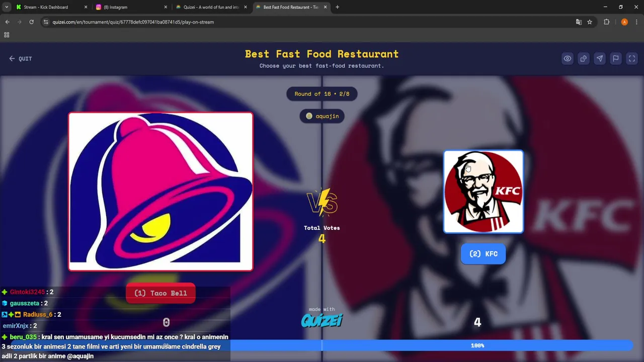Bookmark this page with star icon
This screenshot has width=644, height=362.
[590, 22]
